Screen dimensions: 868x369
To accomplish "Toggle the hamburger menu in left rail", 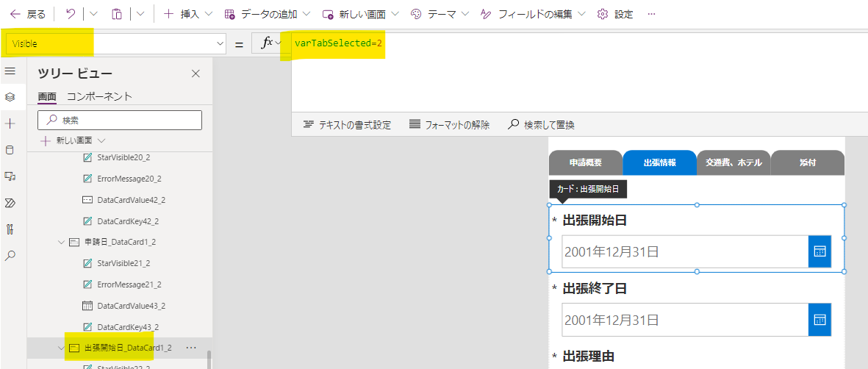I will [x=10, y=71].
